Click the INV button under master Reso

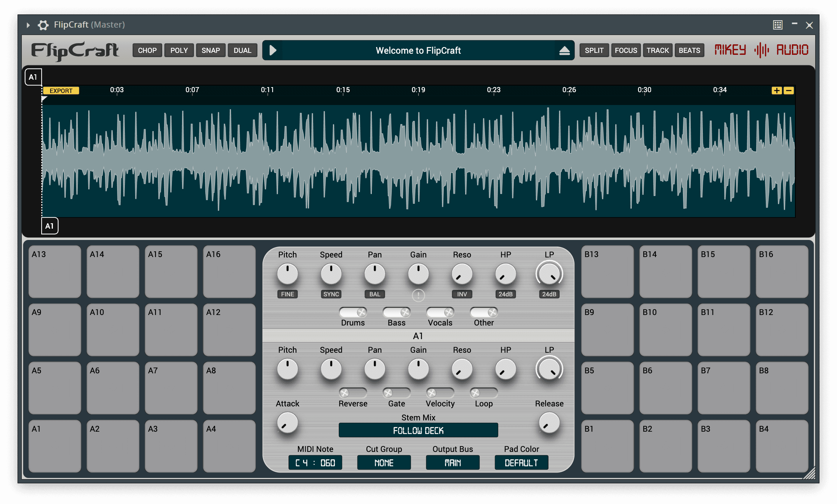tap(462, 294)
